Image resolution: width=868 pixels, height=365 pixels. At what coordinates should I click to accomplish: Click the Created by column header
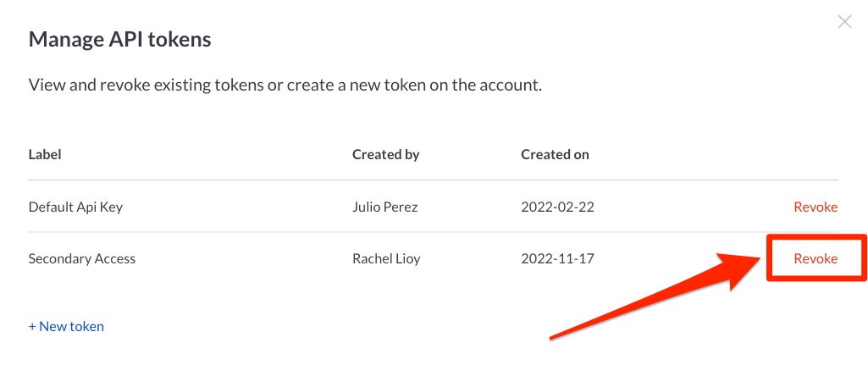pyautogui.click(x=385, y=154)
